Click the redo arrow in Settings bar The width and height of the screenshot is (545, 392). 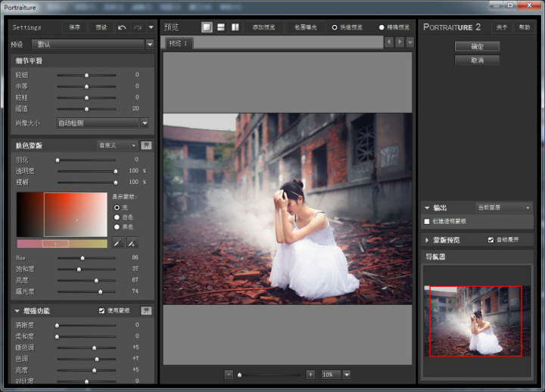pos(138,27)
